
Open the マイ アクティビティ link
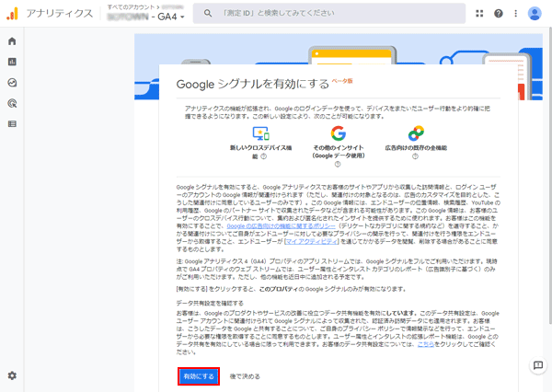(x=312, y=241)
